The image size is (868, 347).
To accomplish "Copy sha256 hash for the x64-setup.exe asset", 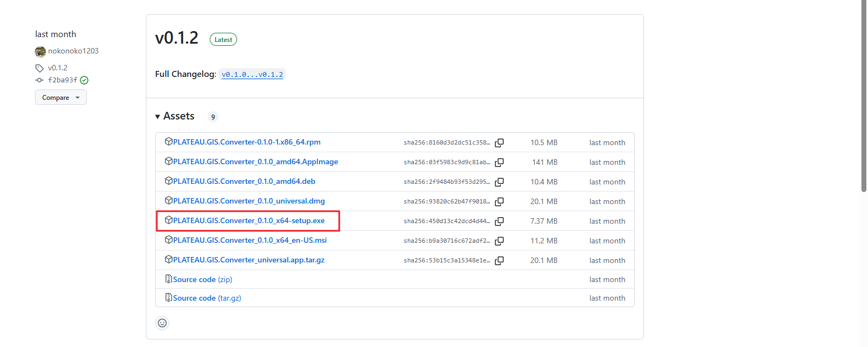I will 499,222.
